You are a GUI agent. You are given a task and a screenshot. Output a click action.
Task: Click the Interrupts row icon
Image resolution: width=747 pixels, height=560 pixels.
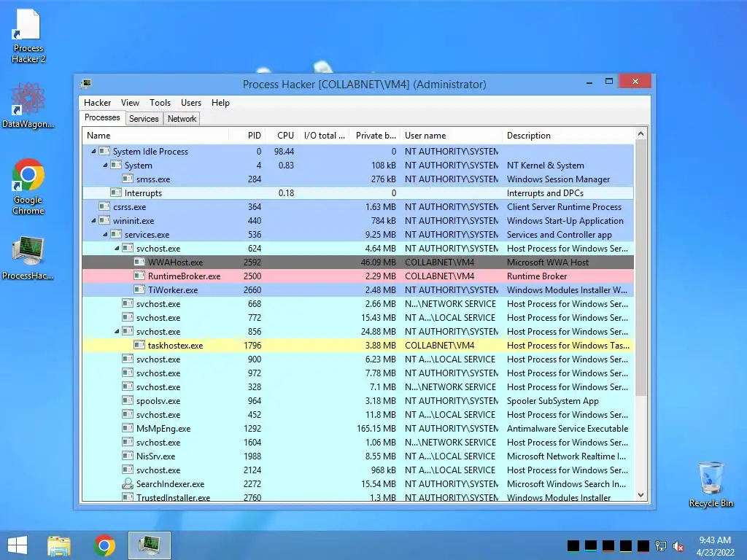coord(116,192)
